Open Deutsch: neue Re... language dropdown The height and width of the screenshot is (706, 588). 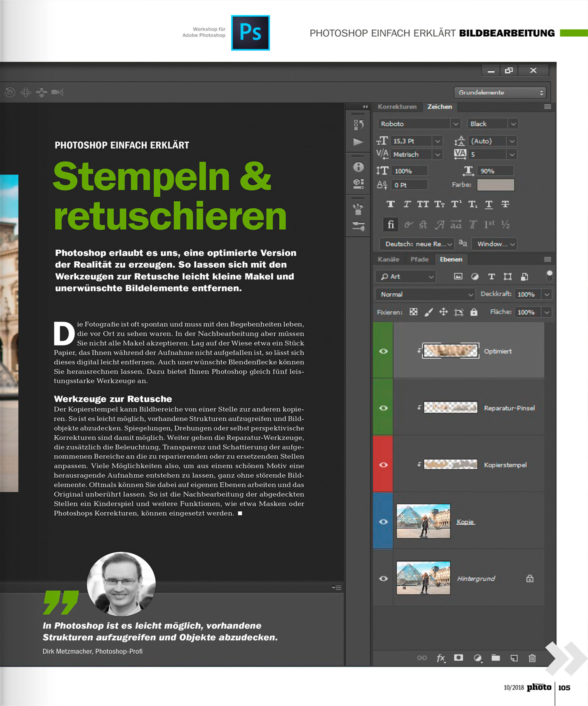(x=417, y=244)
